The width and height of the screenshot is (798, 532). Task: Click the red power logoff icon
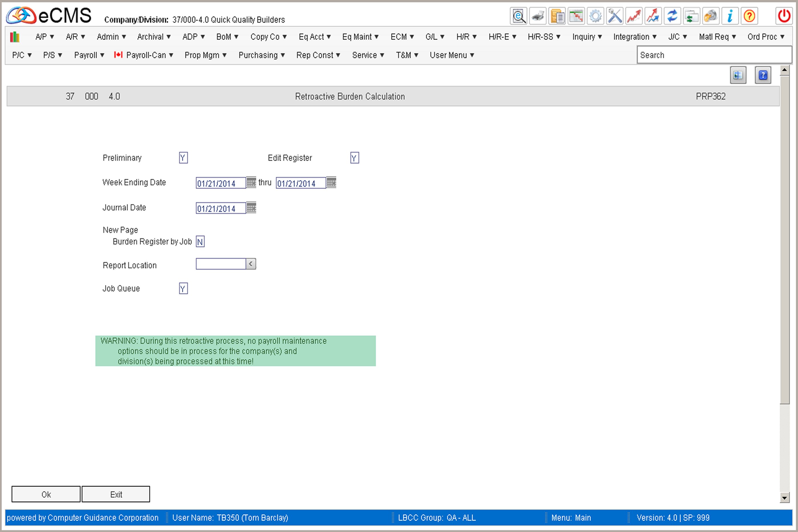(784, 16)
